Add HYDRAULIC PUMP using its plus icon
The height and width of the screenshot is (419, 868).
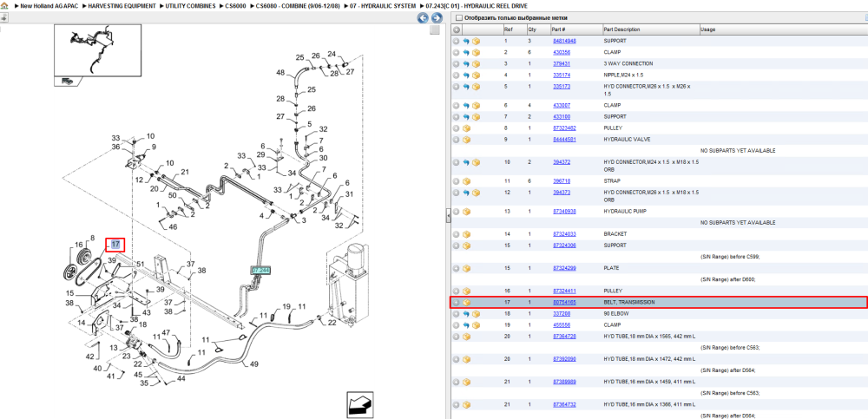coord(457,212)
